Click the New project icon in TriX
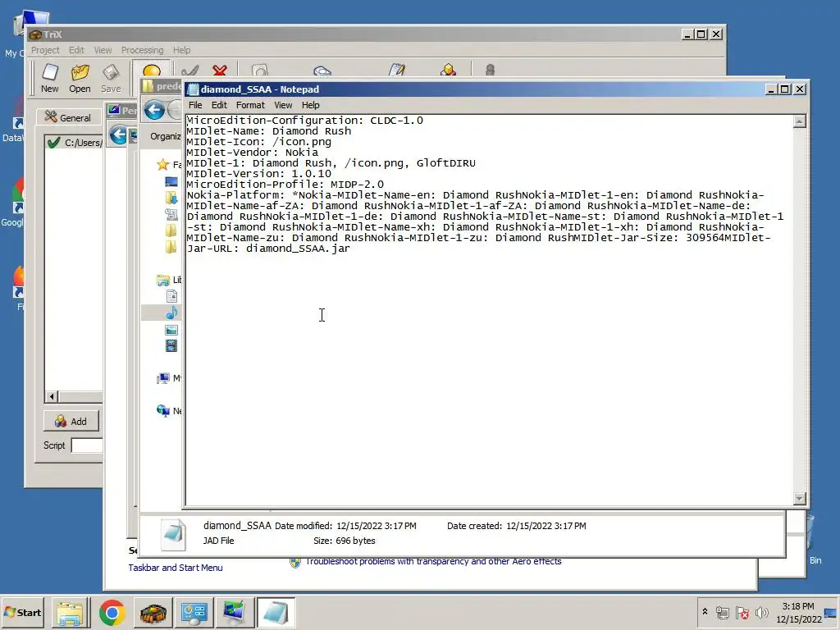Image resolution: width=840 pixels, height=630 pixels. tap(50, 78)
